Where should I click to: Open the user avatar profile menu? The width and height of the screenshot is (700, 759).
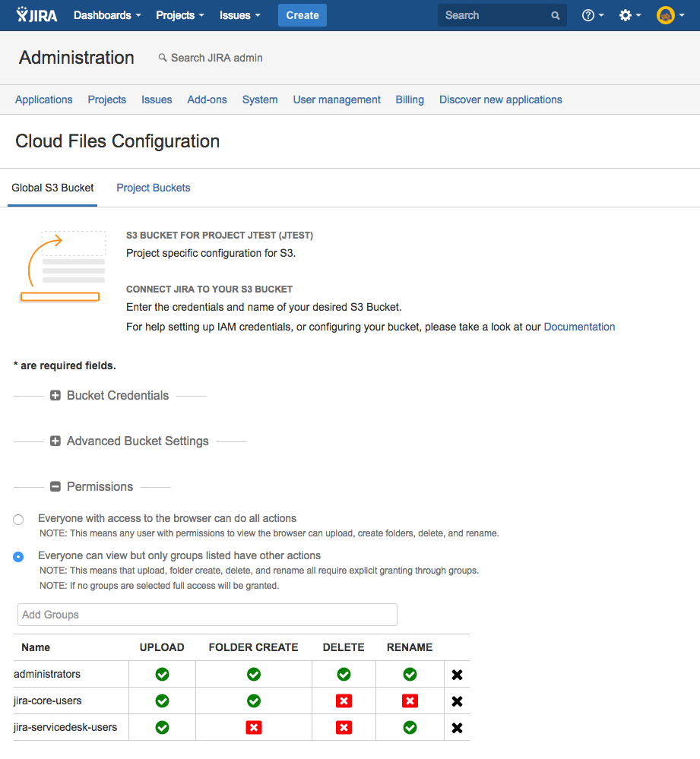(x=670, y=15)
